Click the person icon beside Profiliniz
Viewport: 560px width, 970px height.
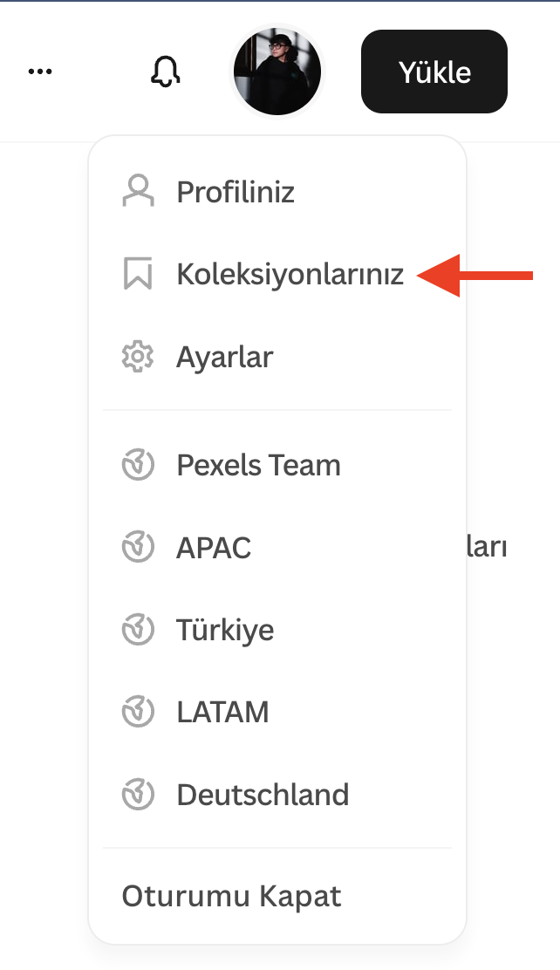(138, 191)
